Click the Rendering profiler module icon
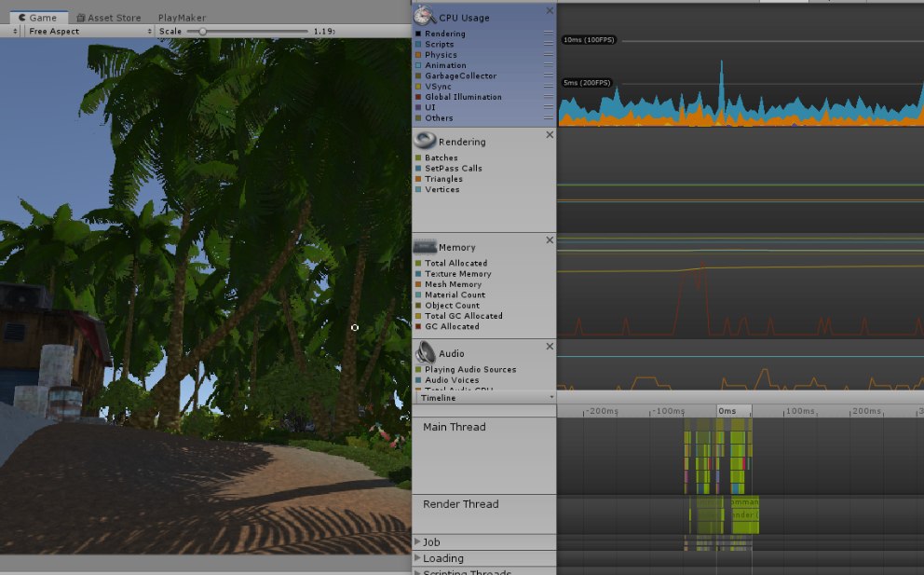The width and height of the screenshot is (924, 575). tap(425, 141)
